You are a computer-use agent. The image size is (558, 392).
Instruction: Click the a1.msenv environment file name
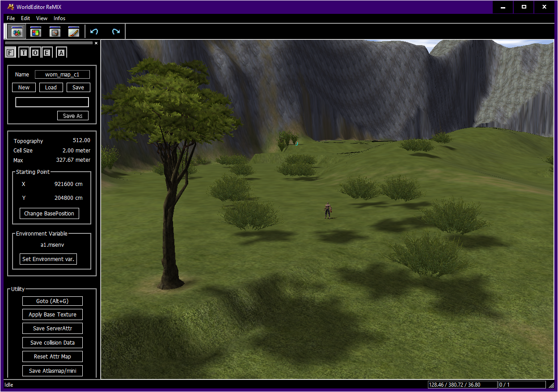(52, 245)
